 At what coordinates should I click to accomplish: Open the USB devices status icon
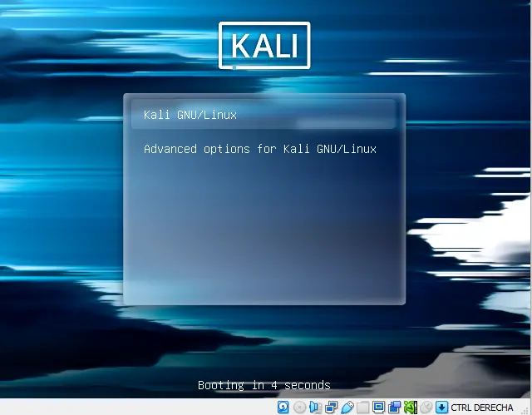click(347, 408)
